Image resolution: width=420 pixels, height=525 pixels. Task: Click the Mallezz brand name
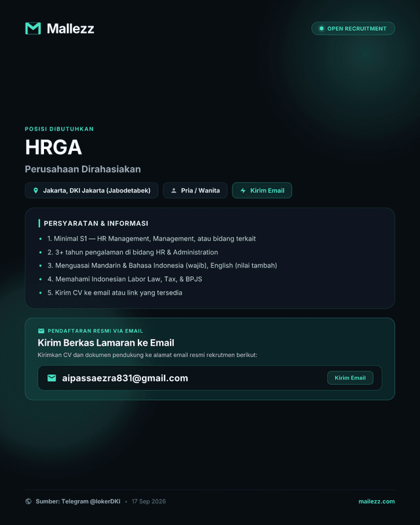(x=70, y=28)
